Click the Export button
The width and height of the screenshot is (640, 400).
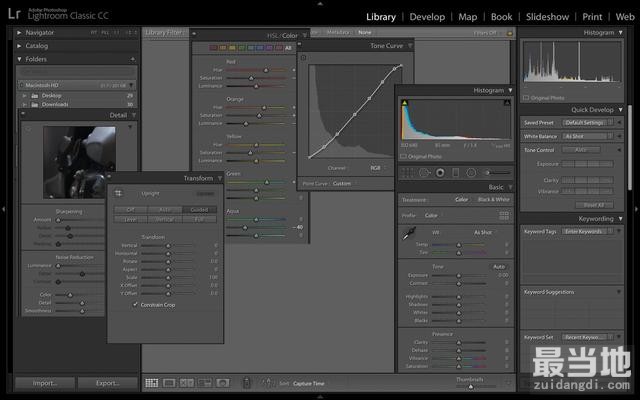coord(107,383)
